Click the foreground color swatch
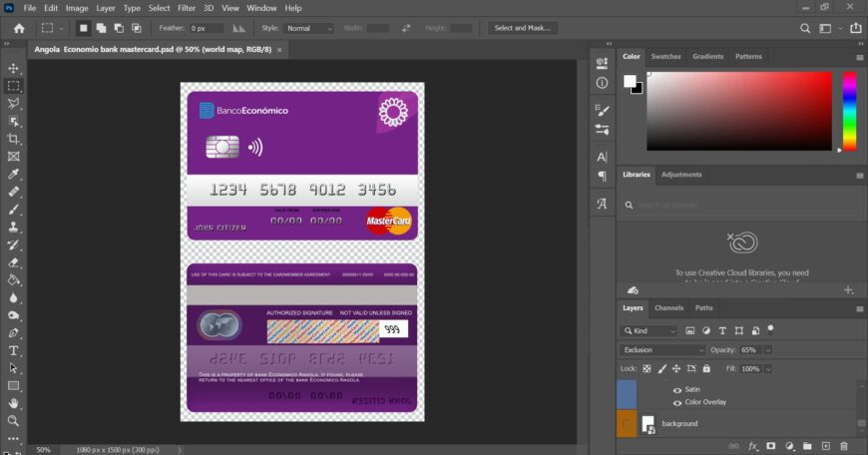The image size is (868, 455). [630, 82]
